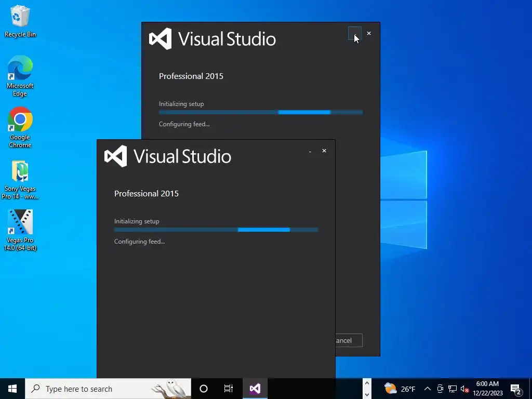Click progress bar in front setup window
This screenshot has height=399, width=532.
(x=216, y=230)
